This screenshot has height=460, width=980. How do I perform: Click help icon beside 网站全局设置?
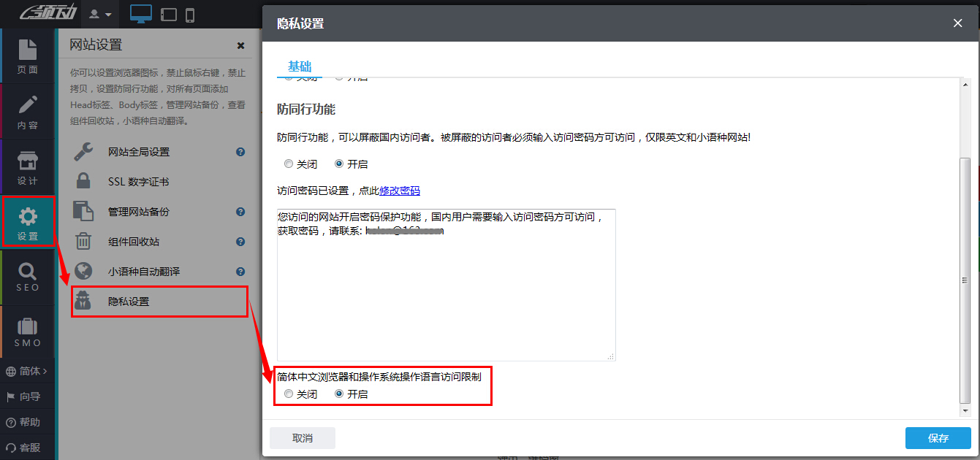[240, 152]
